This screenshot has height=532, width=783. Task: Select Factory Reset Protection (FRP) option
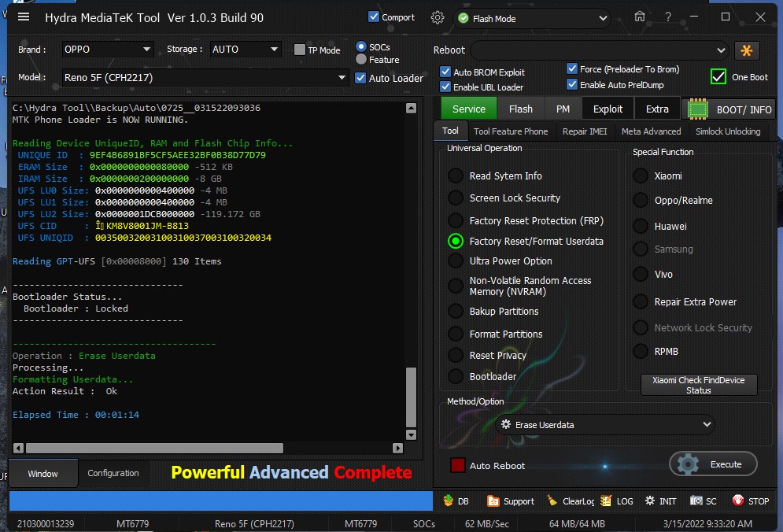[x=456, y=220]
